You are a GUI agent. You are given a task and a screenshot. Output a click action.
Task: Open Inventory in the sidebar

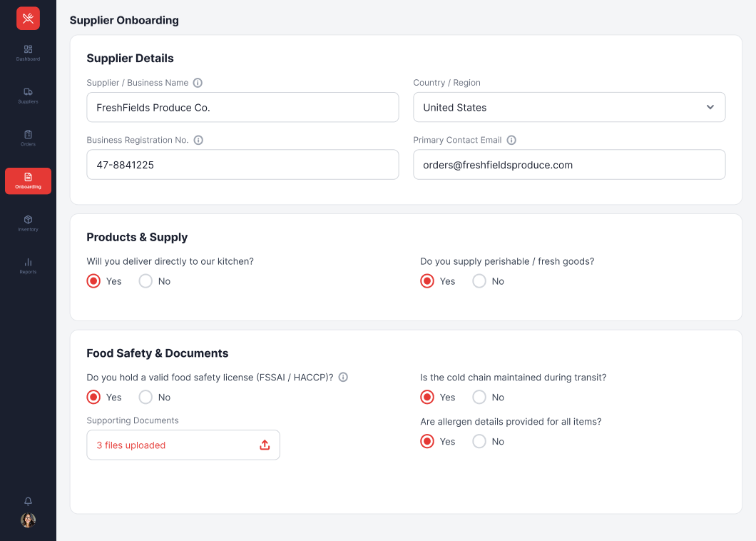28,223
